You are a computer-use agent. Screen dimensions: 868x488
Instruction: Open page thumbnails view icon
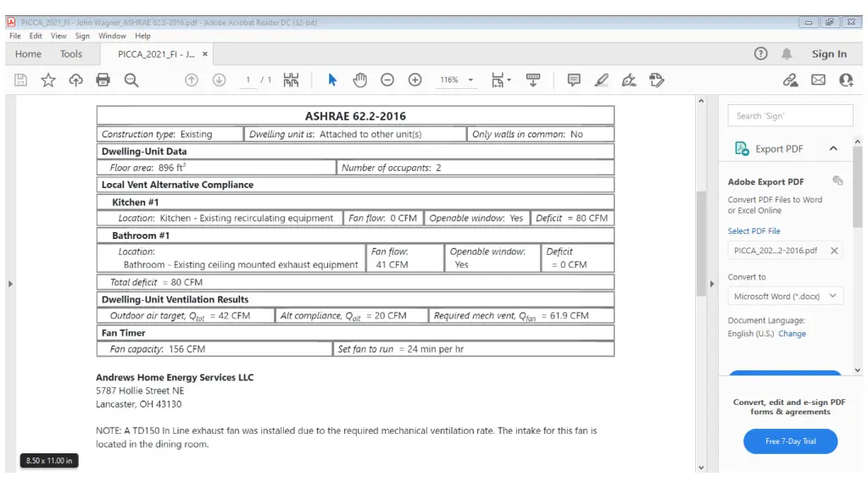click(x=292, y=80)
